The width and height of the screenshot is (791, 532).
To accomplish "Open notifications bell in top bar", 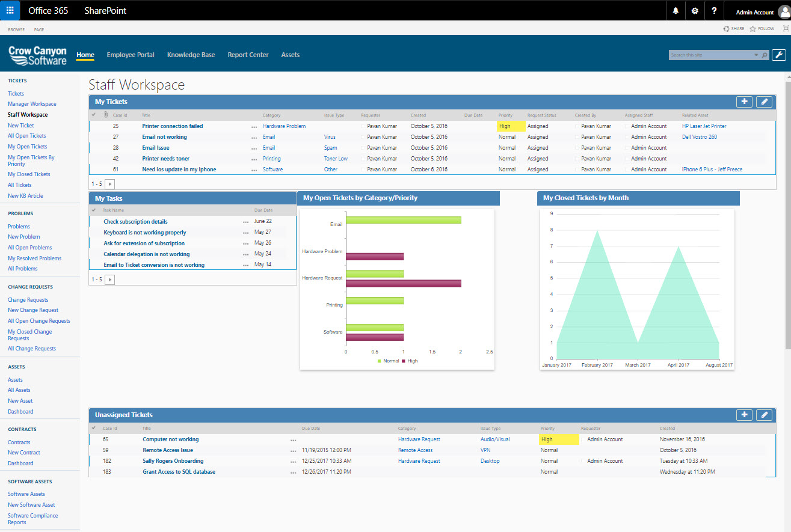I will [676, 11].
